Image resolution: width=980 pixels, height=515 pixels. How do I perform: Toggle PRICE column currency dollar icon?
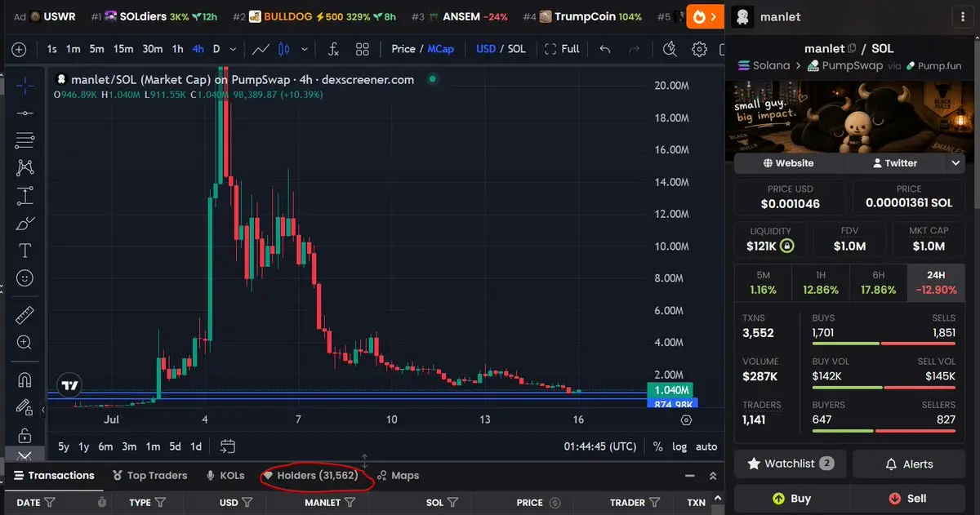pyautogui.click(x=555, y=503)
